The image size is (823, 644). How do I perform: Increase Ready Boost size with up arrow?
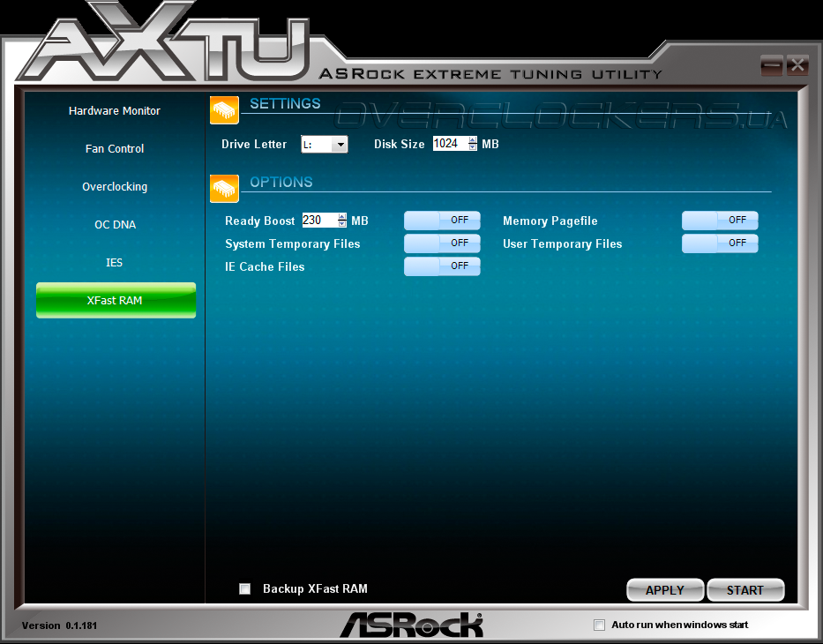pyautogui.click(x=342, y=217)
